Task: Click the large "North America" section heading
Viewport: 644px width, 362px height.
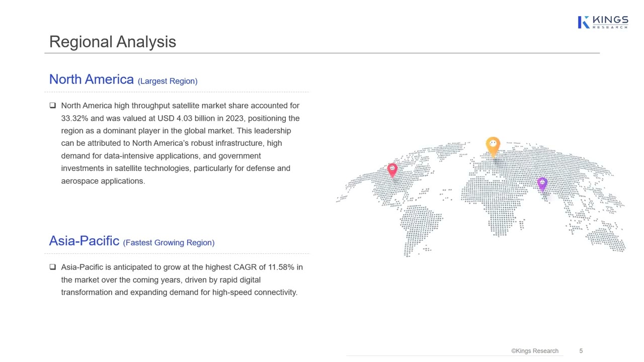Action: click(x=92, y=79)
